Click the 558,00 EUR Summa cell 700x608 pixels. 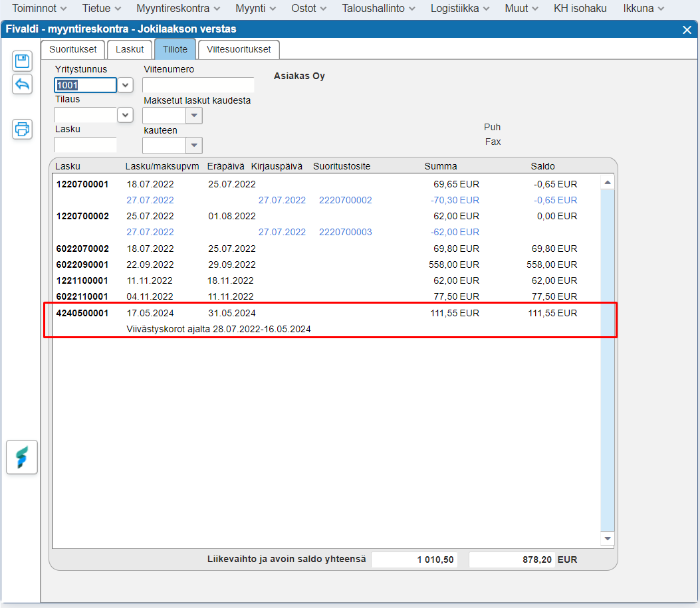(453, 264)
